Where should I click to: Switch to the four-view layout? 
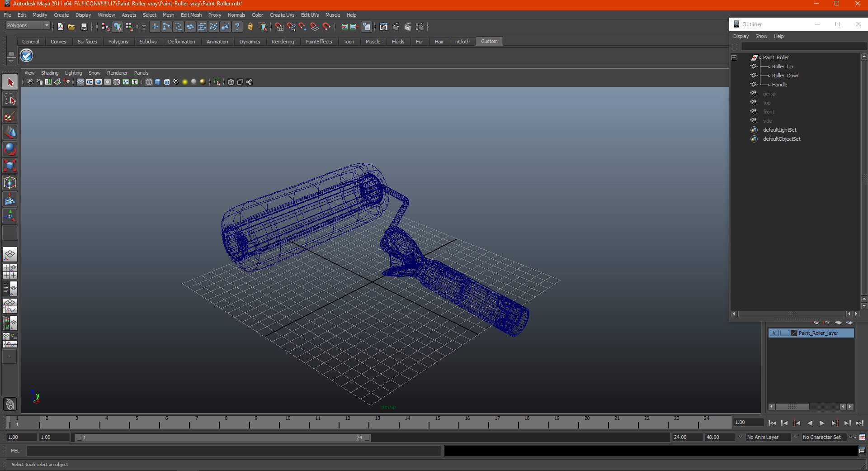pos(10,271)
